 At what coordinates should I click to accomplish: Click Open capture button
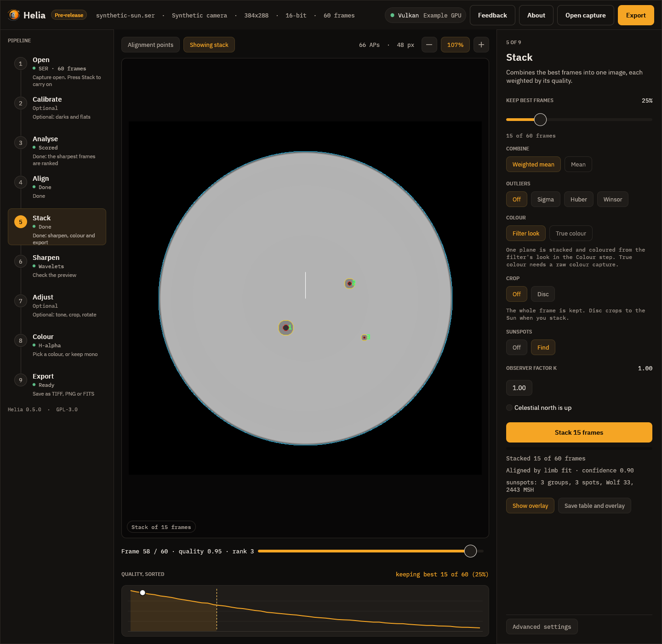[x=585, y=15]
